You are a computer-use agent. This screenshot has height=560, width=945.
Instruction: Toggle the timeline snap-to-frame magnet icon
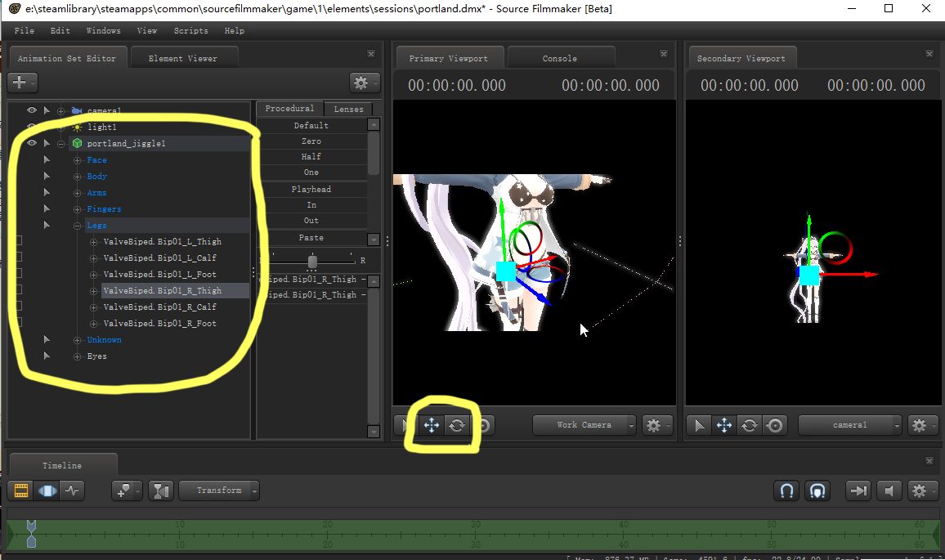coord(817,491)
